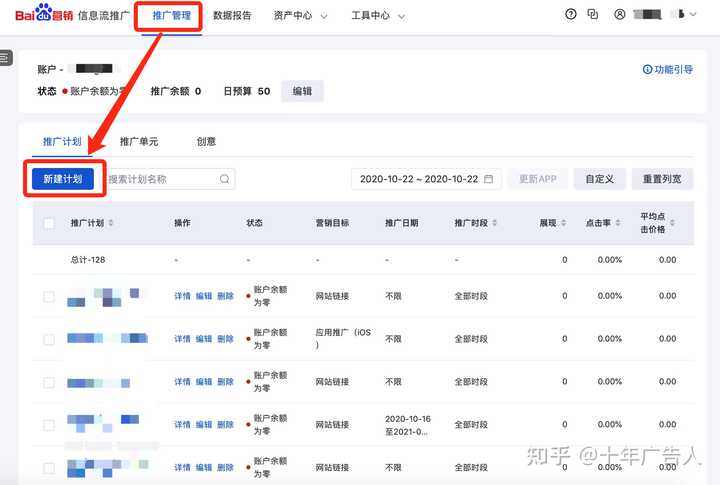Switch to the 推广单元 tab

pyautogui.click(x=139, y=141)
